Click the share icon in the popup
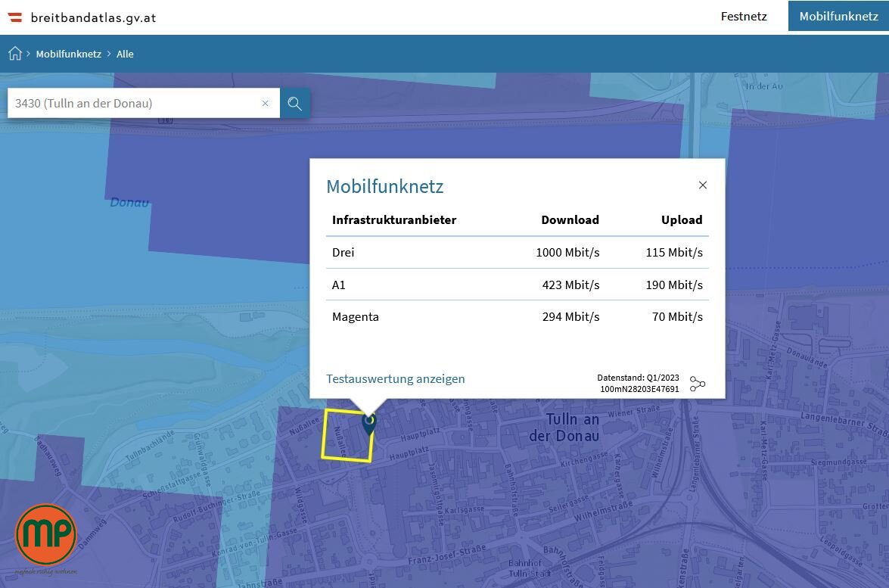Image resolution: width=889 pixels, height=588 pixels. coord(698,384)
